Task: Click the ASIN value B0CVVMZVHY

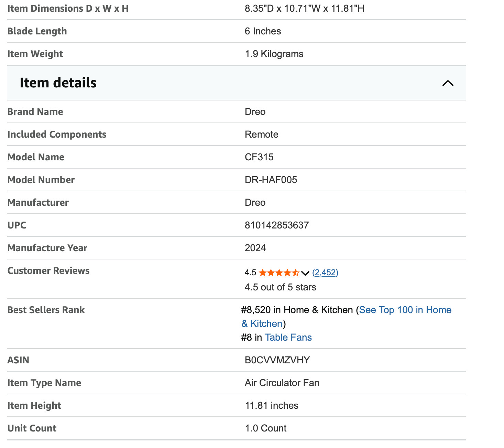Action: [x=277, y=360]
